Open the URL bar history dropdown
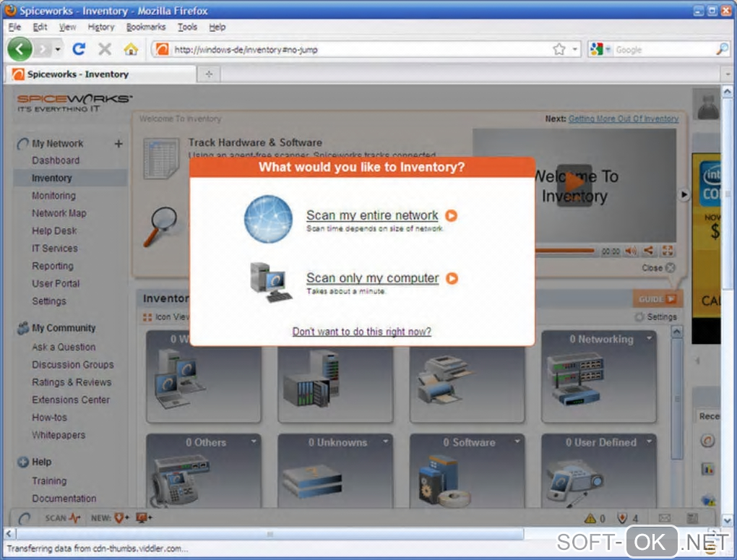This screenshot has width=737, height=560. (574, 49)
